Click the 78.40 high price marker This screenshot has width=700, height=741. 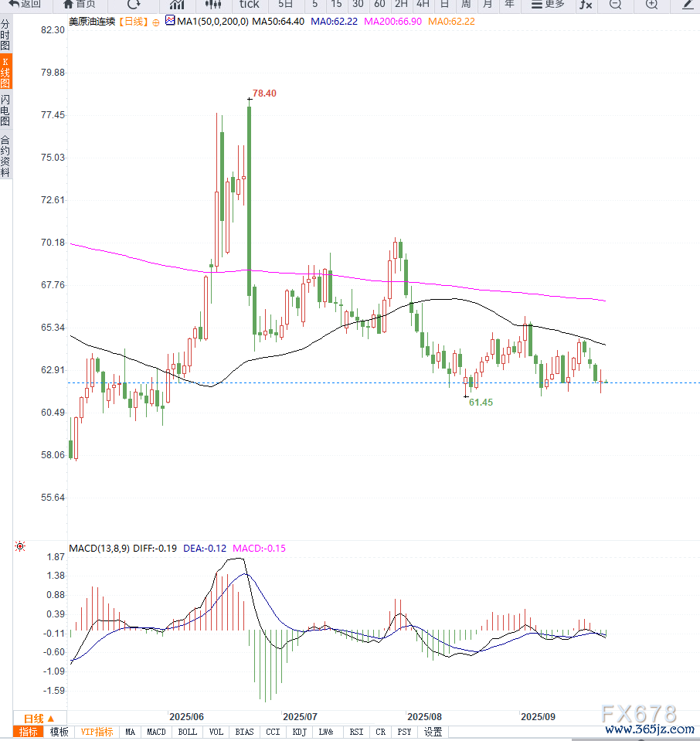(x=263, y=93)
